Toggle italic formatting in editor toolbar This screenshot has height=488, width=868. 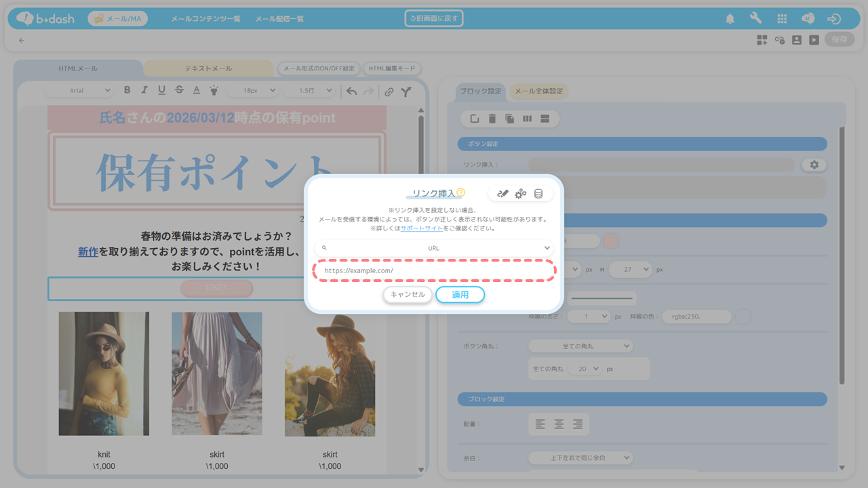[x=144, y=90]
